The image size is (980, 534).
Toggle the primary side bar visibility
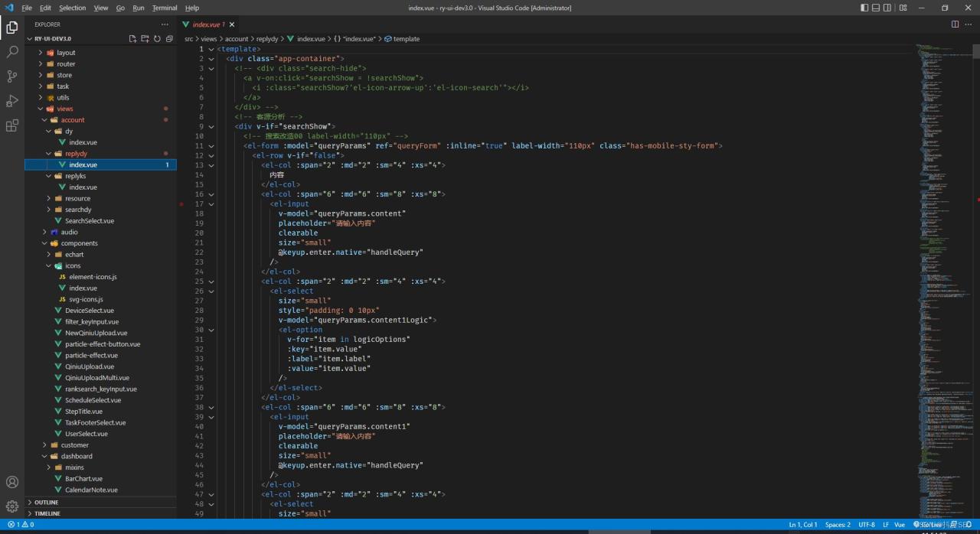click(864, 8)
